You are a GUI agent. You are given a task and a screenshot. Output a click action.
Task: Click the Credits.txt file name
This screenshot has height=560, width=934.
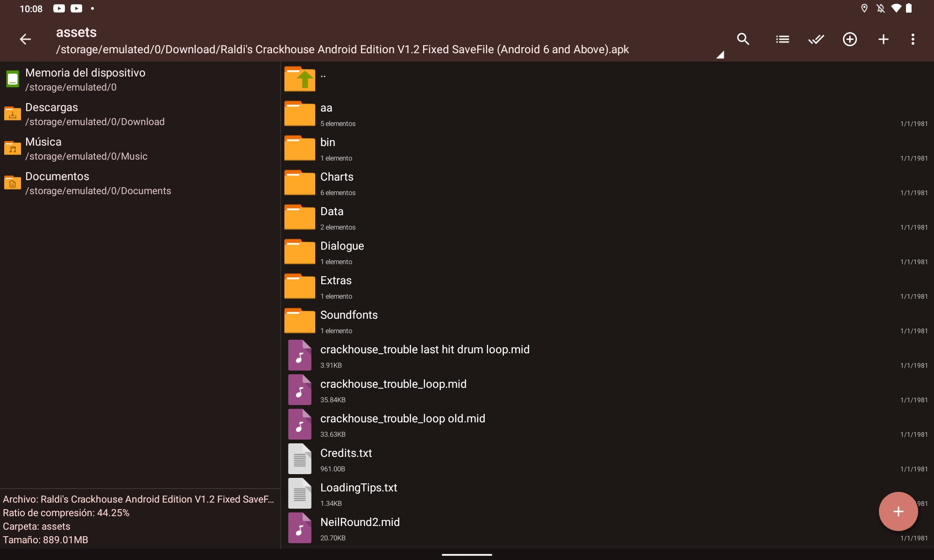click(346, 453)
